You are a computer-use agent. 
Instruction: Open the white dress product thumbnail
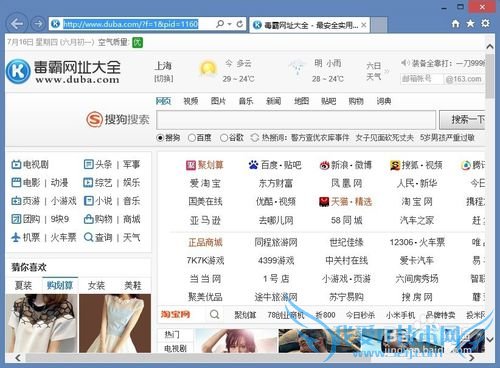[115, 323]
